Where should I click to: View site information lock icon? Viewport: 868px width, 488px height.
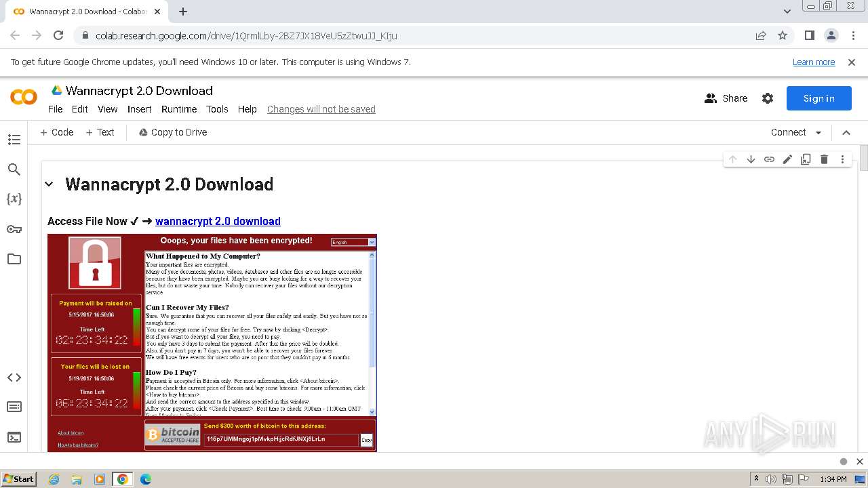click(x=85, y=35)
